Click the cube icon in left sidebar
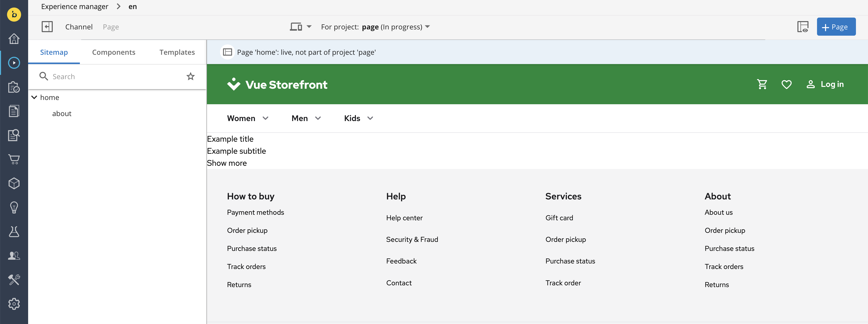The height and width of the screenshot is (324, 868). 14,183
